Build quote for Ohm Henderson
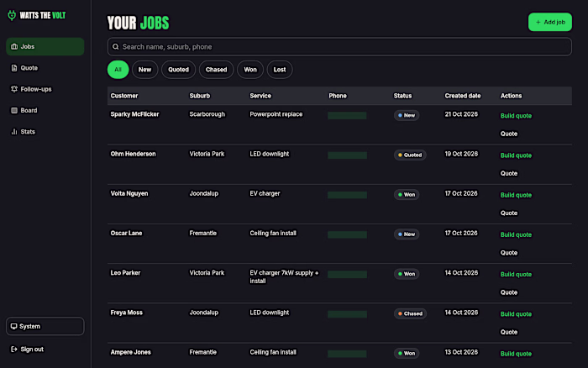Screen dimensions: 588x368 tap(516, 155)
